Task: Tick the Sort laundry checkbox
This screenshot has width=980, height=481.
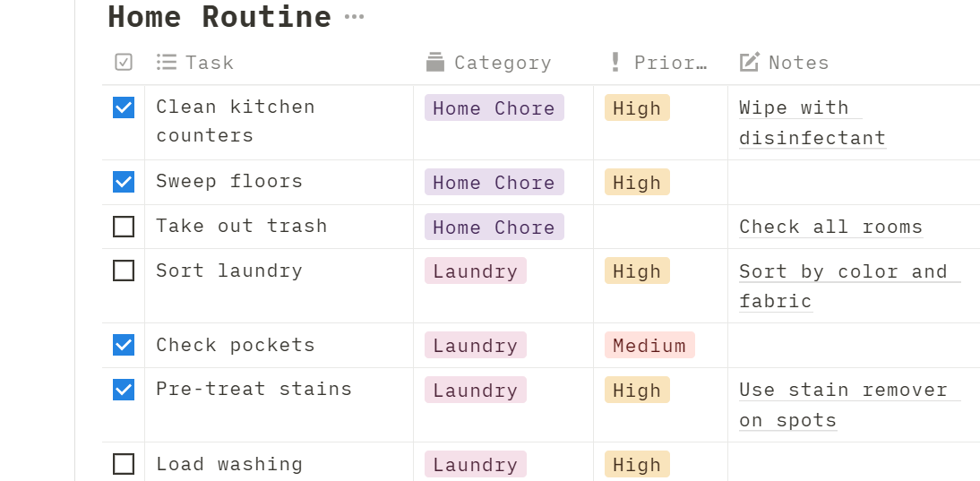Action: (124, 271)
